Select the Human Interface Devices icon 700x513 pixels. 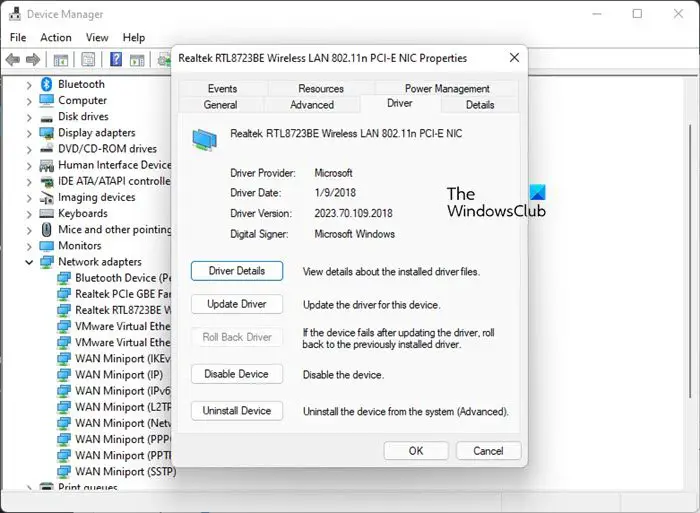[46, 166]
